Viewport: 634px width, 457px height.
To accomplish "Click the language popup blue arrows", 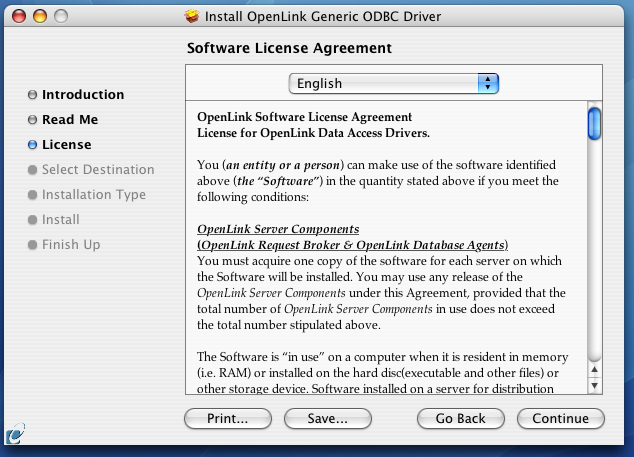I will 488,83.
